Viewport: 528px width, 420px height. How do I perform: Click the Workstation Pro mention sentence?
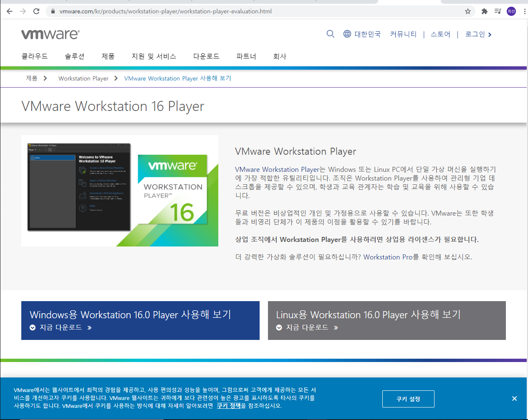(x=354, y=257)
